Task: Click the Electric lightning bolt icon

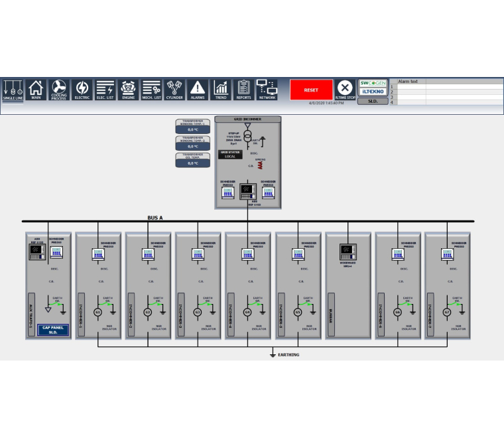Action: (x=82, y=89)
